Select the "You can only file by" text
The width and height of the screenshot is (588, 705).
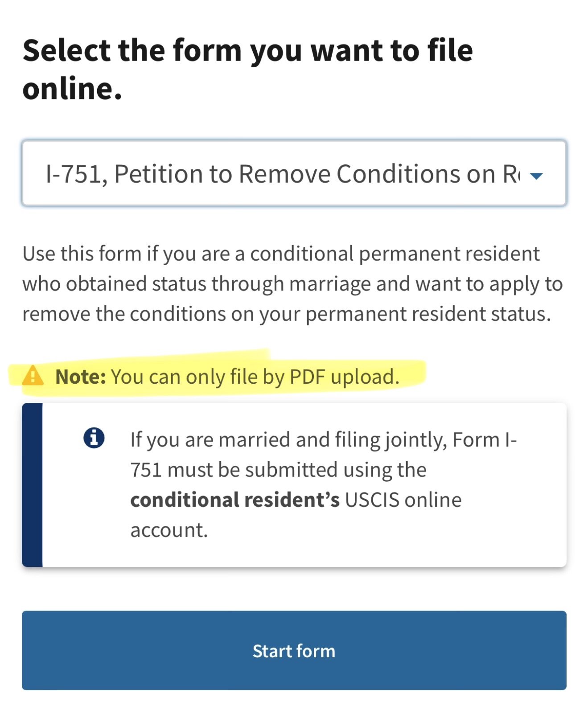point(197,377)
